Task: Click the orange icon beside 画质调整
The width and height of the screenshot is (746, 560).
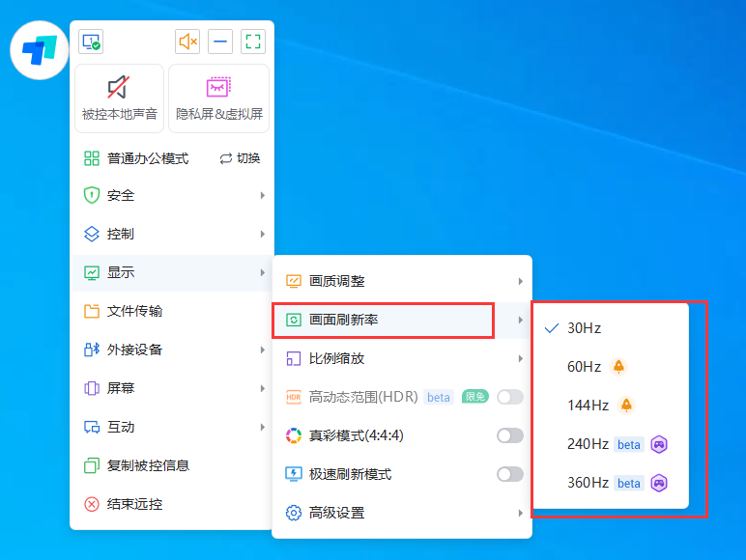Action: click(294, 281)
